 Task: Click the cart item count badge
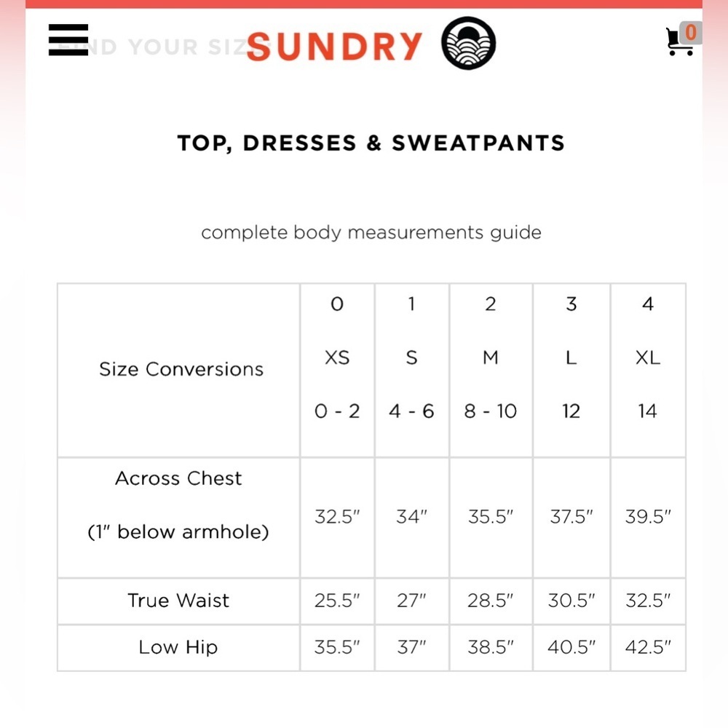coord(691,32)
